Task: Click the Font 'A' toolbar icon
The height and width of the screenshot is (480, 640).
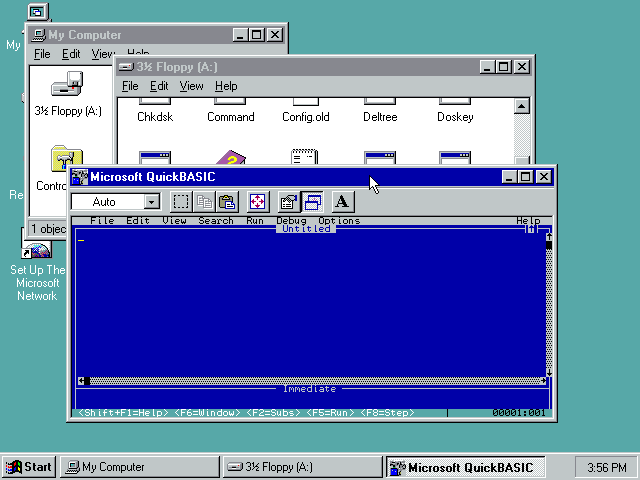Action: (342, 202)
